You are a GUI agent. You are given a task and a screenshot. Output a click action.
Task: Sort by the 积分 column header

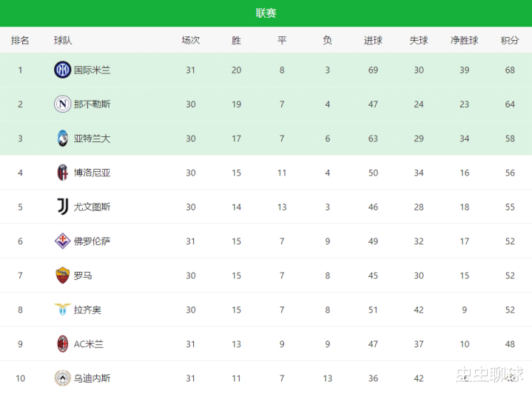coord(510,41)
